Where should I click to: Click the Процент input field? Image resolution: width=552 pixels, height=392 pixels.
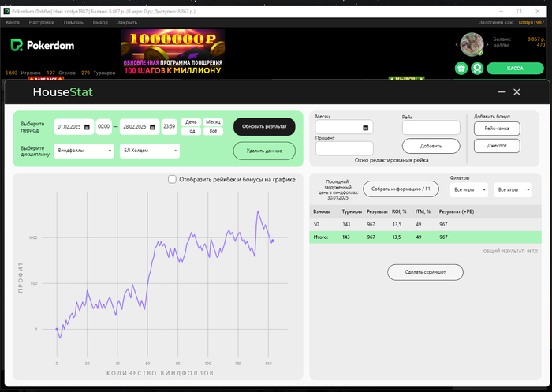click(x=345, y=148)
